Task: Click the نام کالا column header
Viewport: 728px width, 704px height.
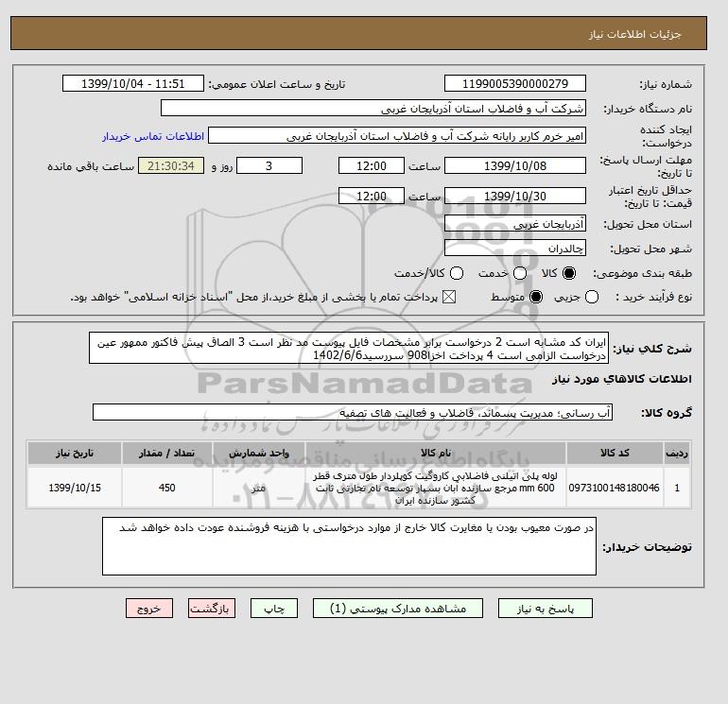Action: pos(436,453)
